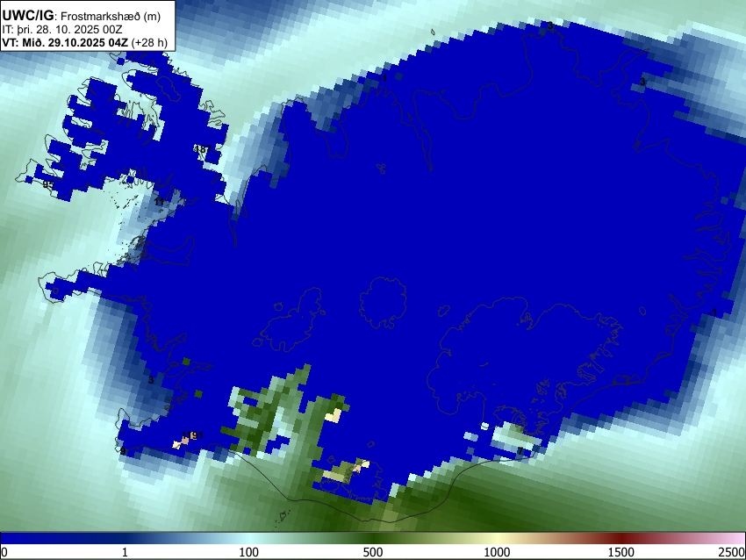This screenshot has height=560, width=746.
Task: Click the dark red part of the color scale
Action: (x=621, y=538)
